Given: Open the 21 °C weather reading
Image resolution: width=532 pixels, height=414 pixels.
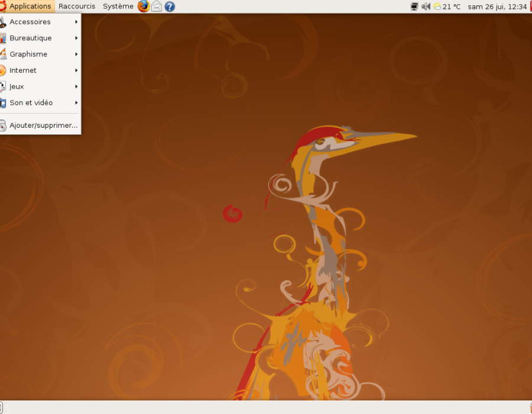Looking at the screenshot, I should click(452, 7).
